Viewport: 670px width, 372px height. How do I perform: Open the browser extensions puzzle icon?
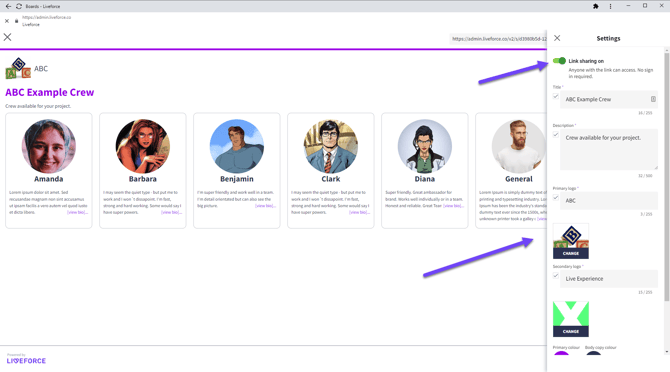(596, 6)
